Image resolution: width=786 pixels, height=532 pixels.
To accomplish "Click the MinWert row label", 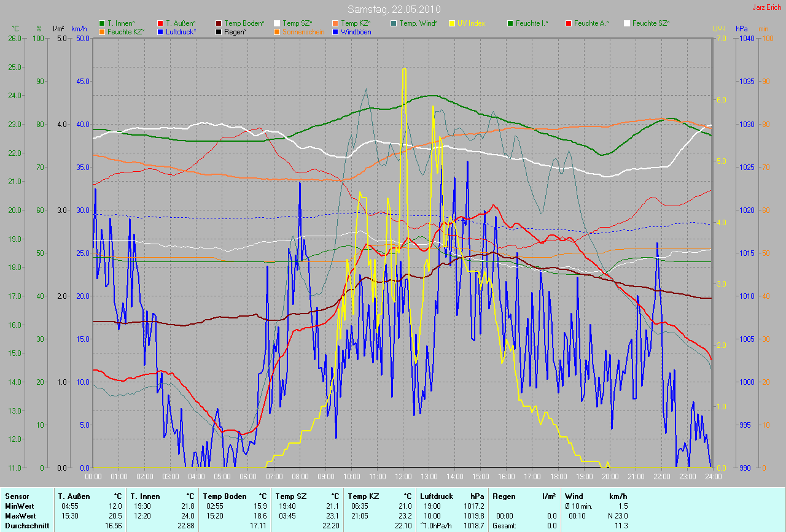I will pos(18,506).
